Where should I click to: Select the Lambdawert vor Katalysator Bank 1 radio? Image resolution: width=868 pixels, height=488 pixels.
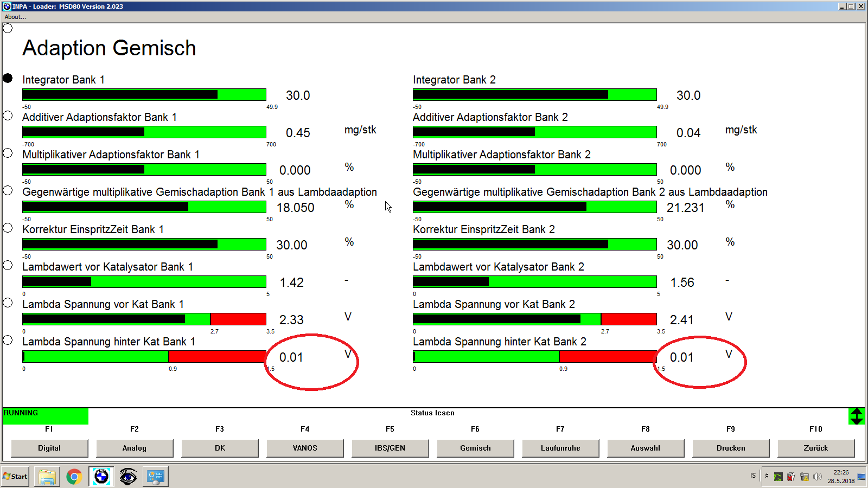click(x=8, y=265)
